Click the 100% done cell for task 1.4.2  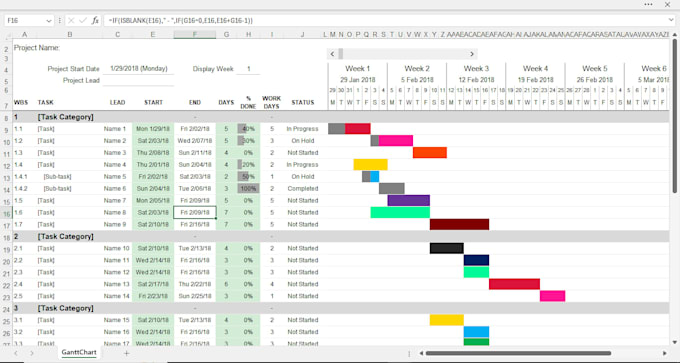click(248, 189)
